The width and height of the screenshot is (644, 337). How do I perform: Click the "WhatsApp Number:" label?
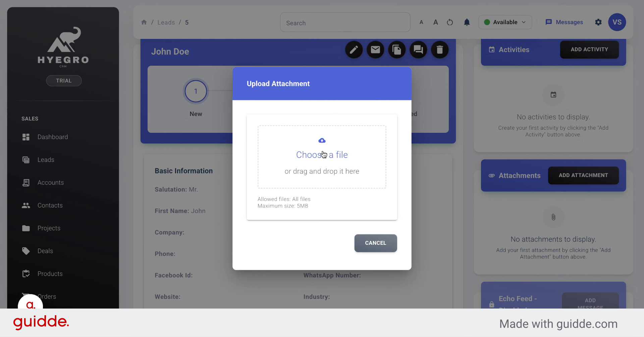332,275
